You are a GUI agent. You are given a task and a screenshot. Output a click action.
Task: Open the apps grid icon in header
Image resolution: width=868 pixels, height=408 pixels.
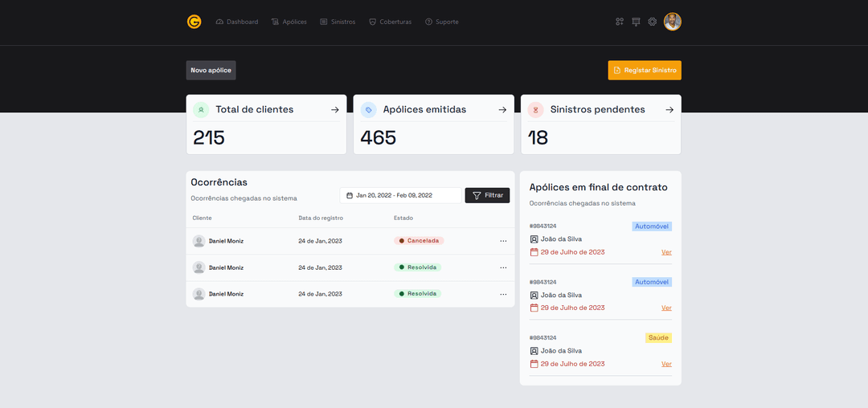[x=620, y=22]
